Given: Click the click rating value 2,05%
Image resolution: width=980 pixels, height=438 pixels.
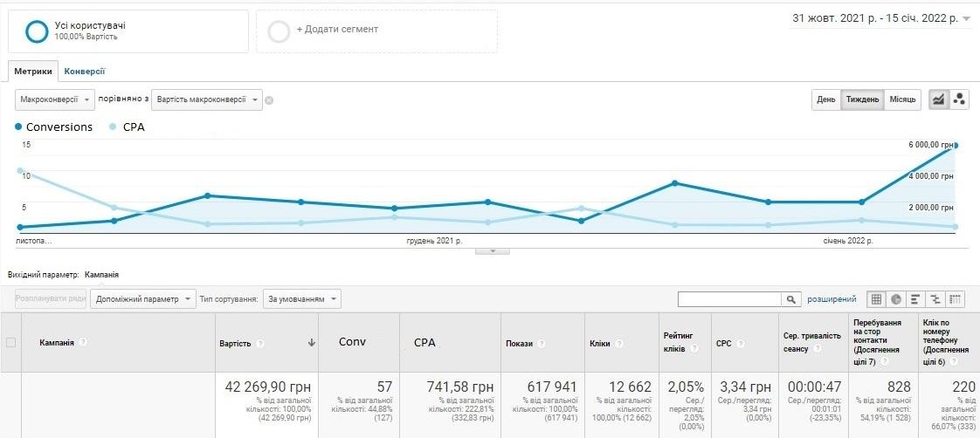Looking at the screenshot, I should point(686,387).
